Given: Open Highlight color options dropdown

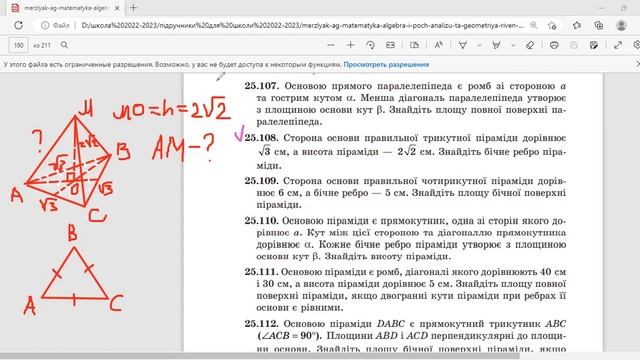Looking at the screenshot, I should click(x=513, y=45).
